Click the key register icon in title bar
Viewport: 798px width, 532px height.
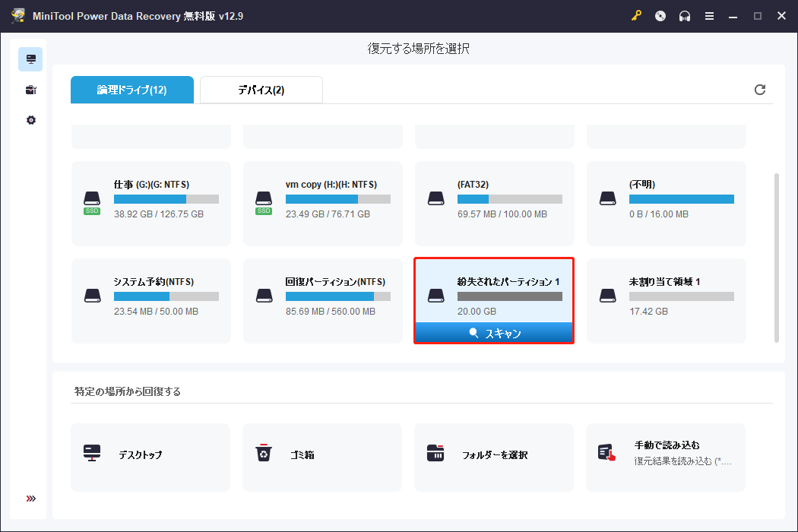click(636, 16)
